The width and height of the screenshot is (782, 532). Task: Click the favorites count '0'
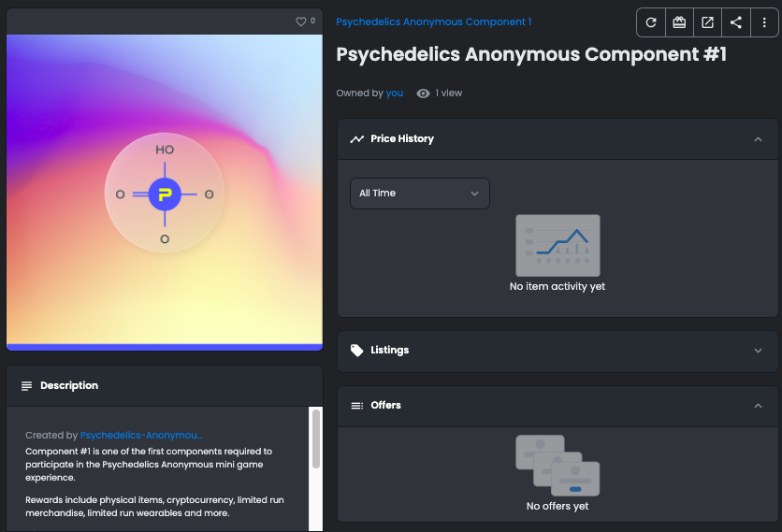coord(312,21)
